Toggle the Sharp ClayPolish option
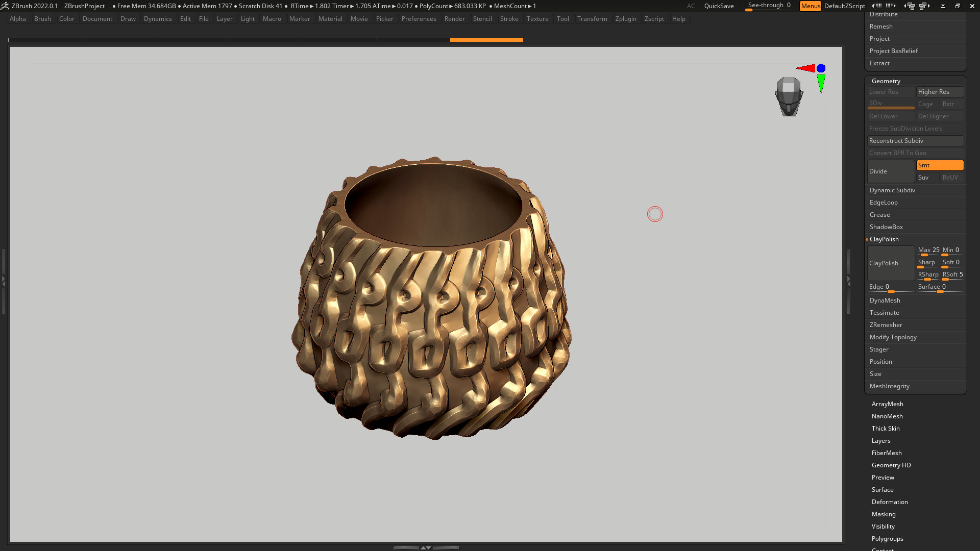The width and height of the screenshot is (980, 551). coord(928,262)
